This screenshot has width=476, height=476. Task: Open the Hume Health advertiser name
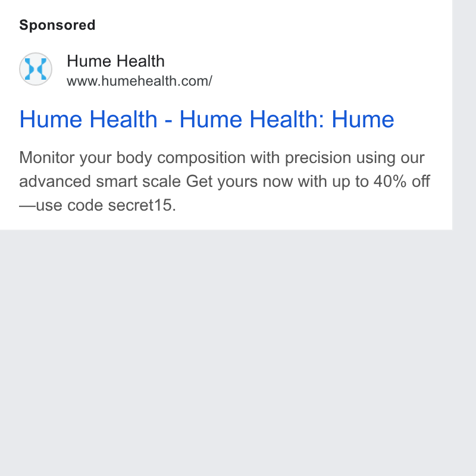[115, 61]
